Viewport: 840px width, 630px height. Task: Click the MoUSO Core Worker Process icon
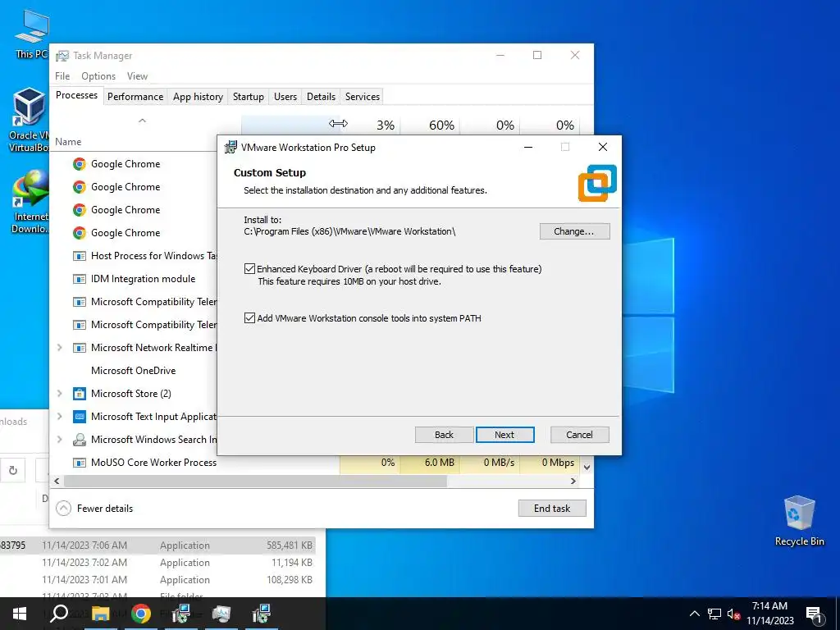coord(80,463)
